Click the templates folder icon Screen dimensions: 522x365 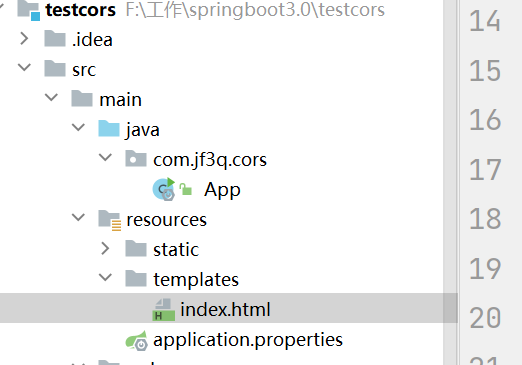pos(136,279)
